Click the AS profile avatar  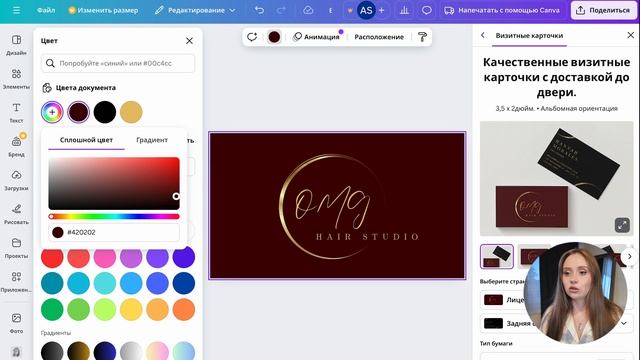tap(366, 10)
